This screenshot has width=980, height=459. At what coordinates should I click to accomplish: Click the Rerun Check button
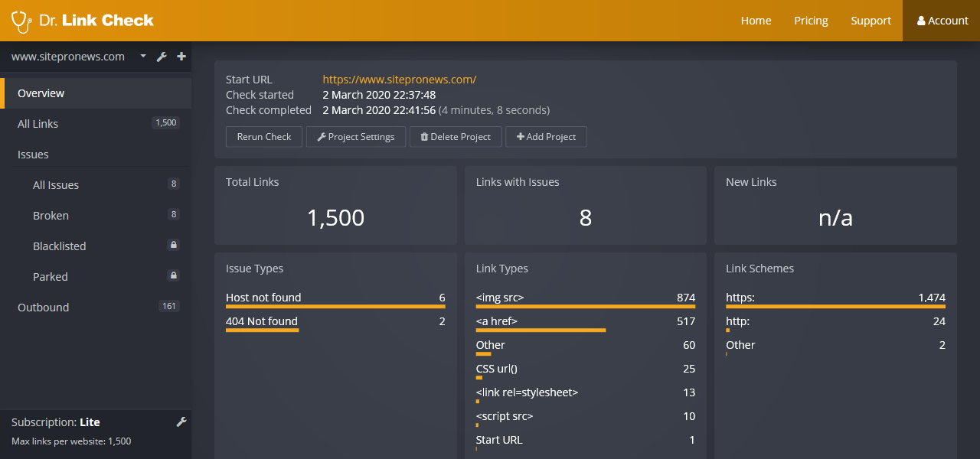[x=264, y=137]
